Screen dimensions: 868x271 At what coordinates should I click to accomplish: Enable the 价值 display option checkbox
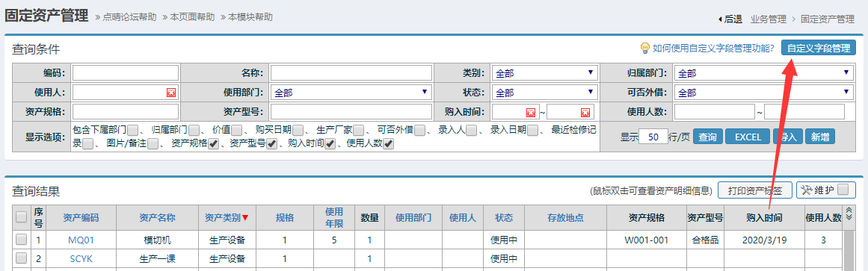coord(237,131)
